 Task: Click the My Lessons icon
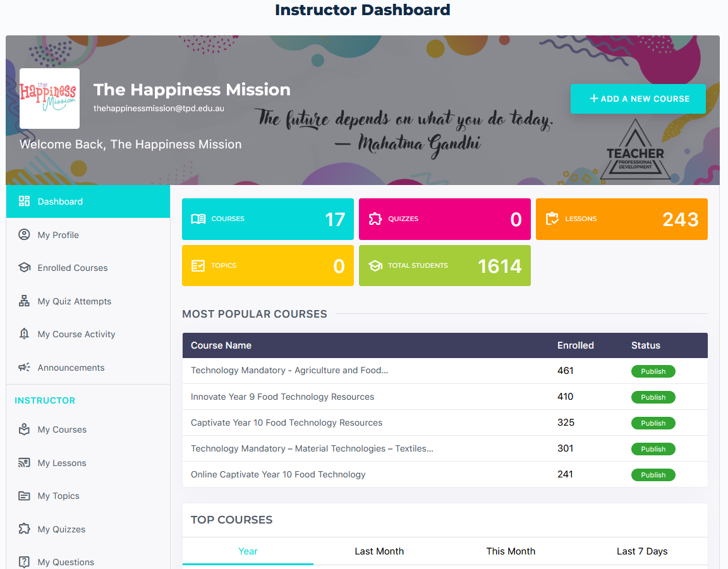(23, 462)
